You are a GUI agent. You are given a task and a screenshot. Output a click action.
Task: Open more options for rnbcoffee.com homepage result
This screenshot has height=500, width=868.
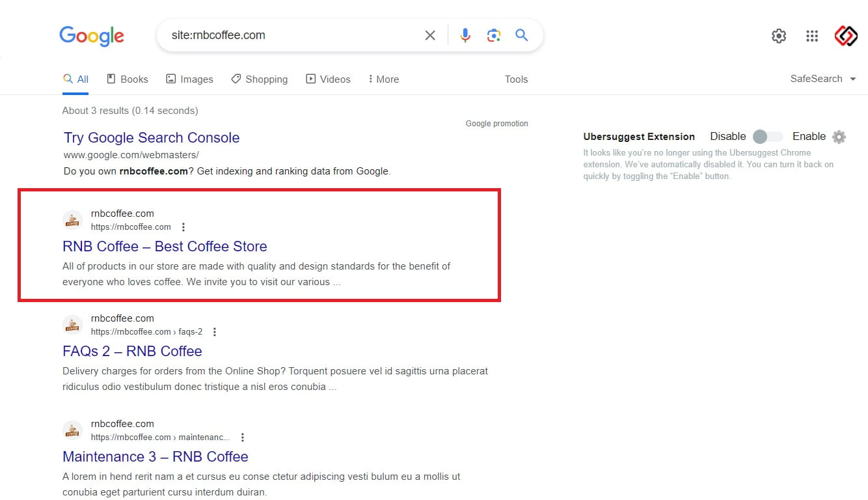pyautogui.click(x=183, y=227)
